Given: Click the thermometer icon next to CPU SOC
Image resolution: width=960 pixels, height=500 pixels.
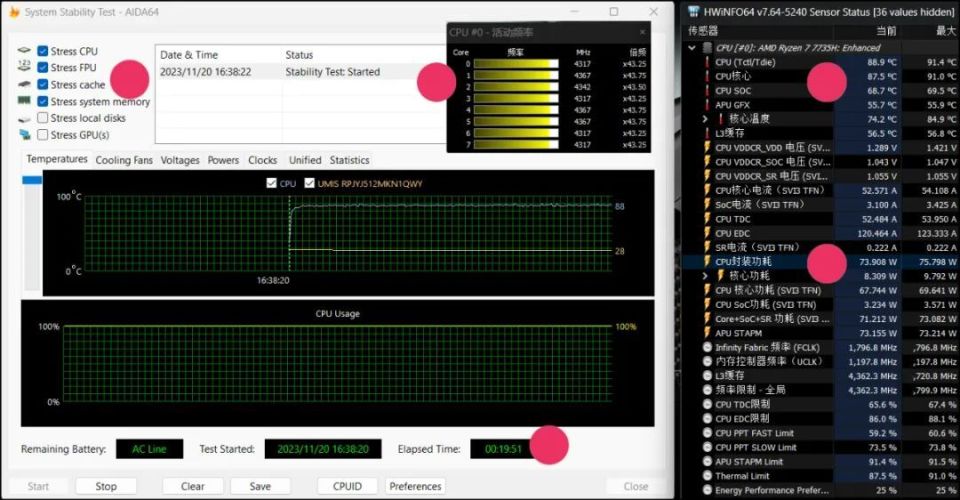Looking at the screenshot, I should click(x=706, y=91).
